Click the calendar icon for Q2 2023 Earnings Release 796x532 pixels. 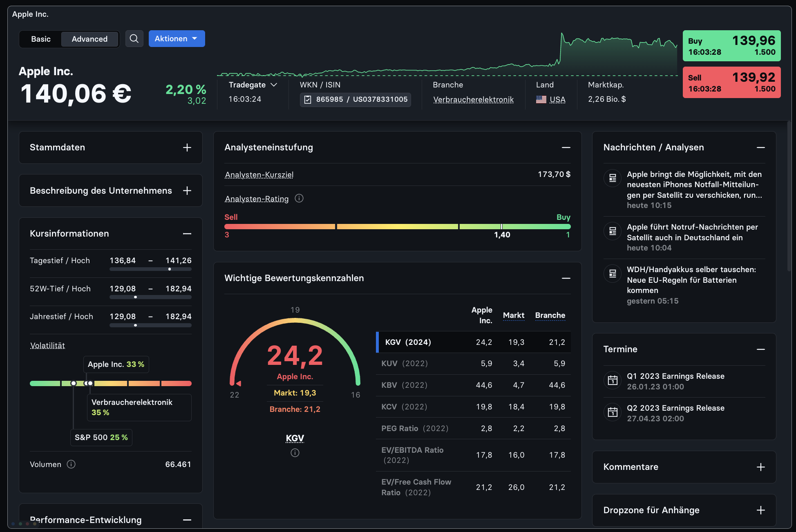[x=613, y=412]
